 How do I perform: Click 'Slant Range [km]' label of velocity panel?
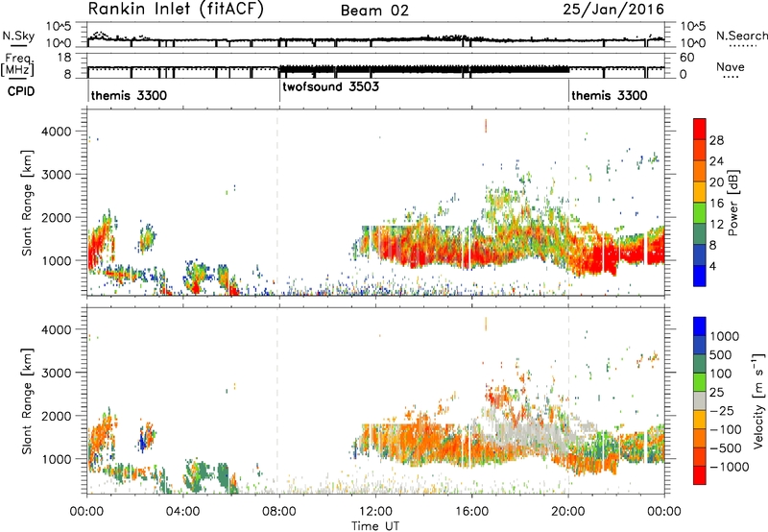[27, 401]
